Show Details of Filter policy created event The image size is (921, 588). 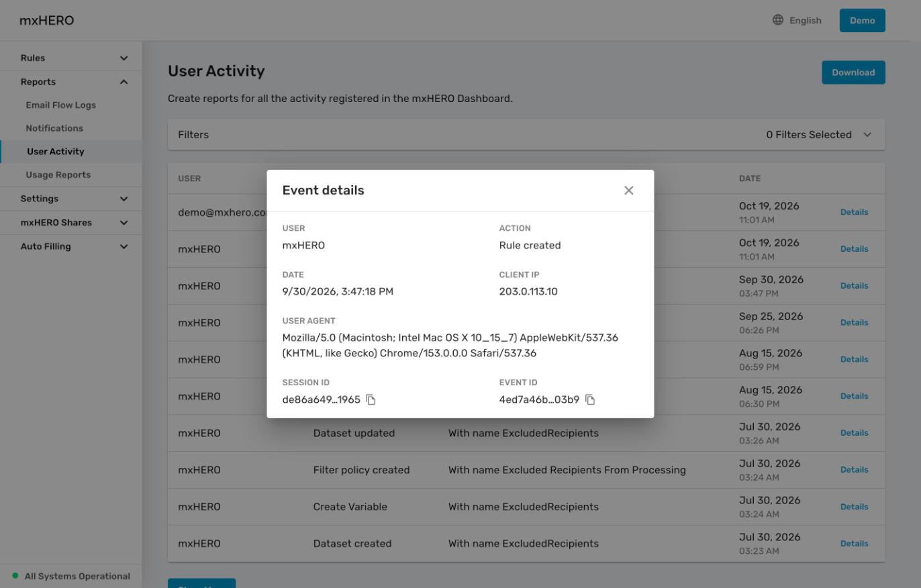pyautogui.click(x=854, y=471)
